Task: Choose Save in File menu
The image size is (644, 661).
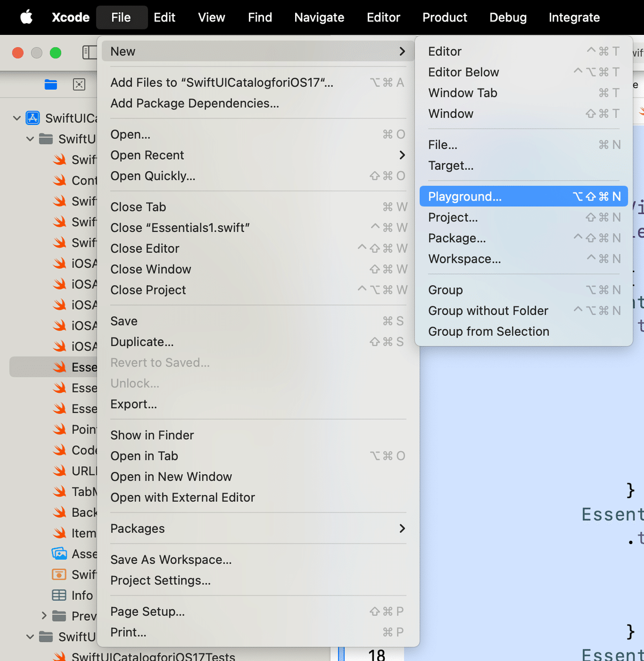Action: 258,321
